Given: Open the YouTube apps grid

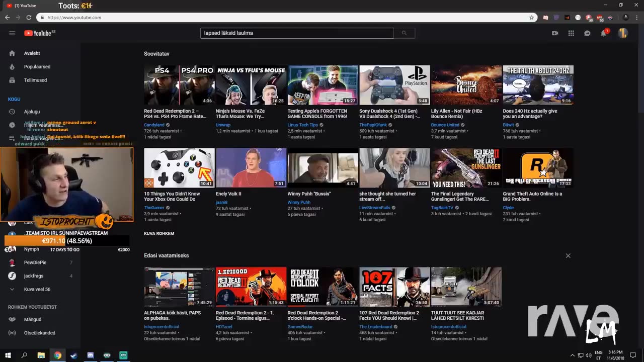Looking at the screenshot, I should click(571, 33).
